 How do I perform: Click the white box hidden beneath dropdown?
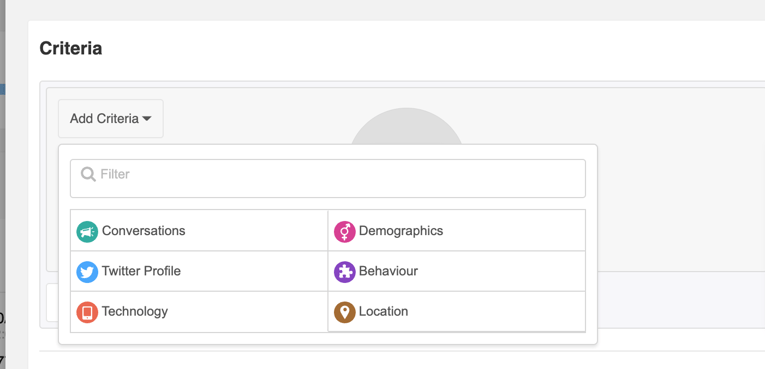tap(52, 302)
